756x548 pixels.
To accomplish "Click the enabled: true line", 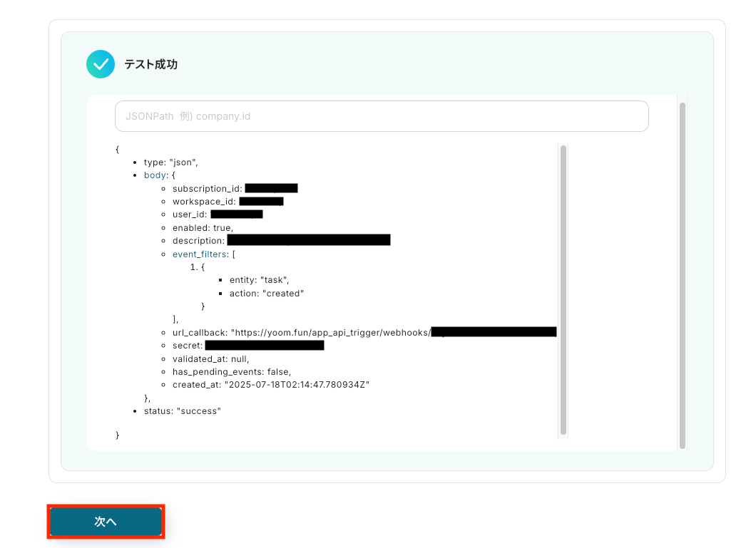I will click(x=203, y=228).
